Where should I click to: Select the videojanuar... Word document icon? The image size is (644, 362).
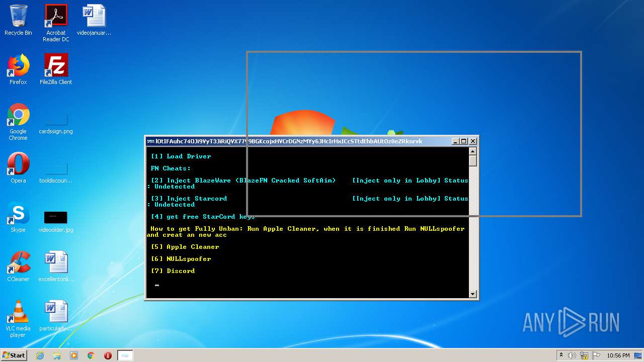click(x=94, y=21)
